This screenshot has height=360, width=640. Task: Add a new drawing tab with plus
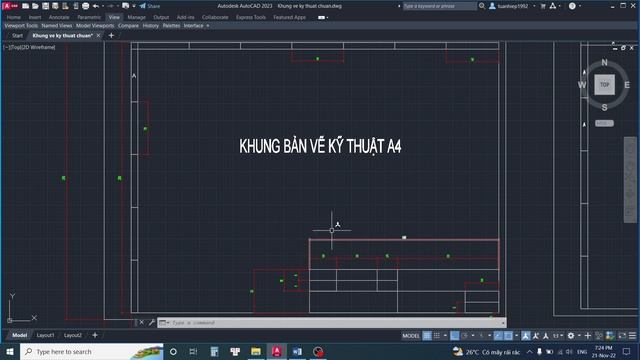[111, 36]
